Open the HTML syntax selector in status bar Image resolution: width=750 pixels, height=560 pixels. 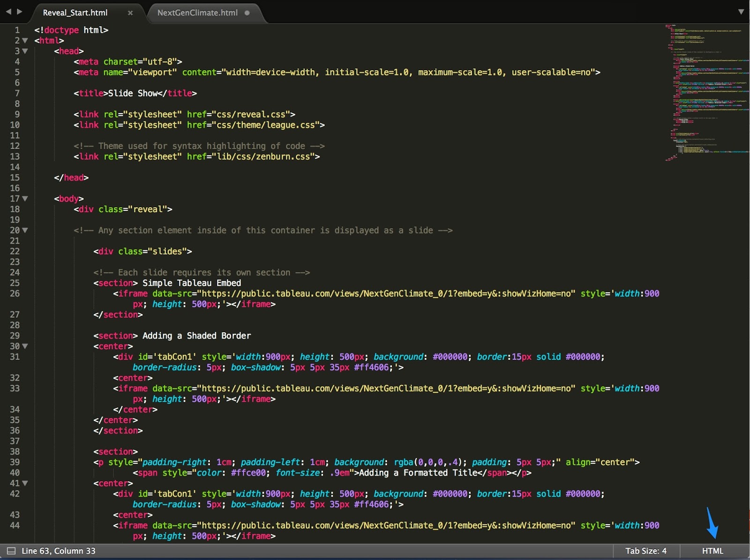click(x=712, y=551)
